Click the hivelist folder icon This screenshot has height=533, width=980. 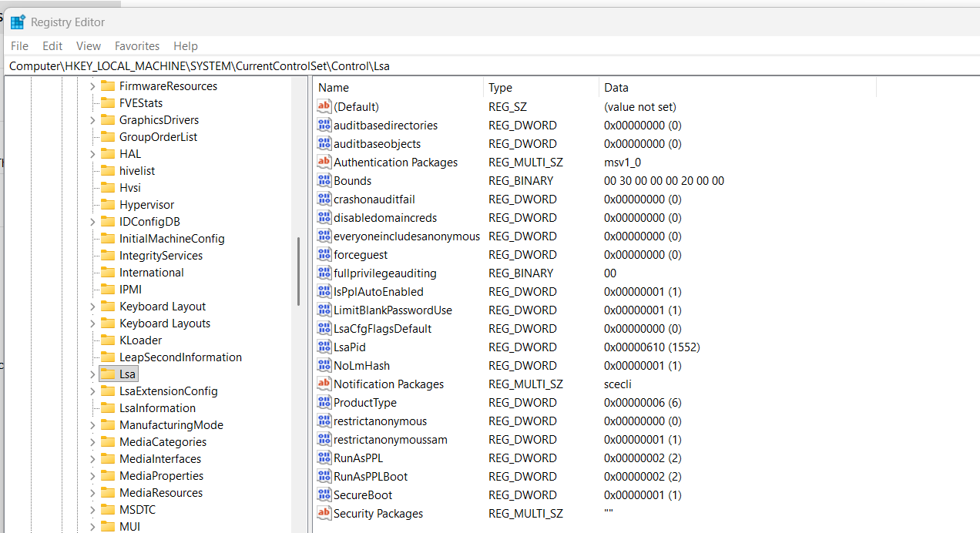[108, 171]
